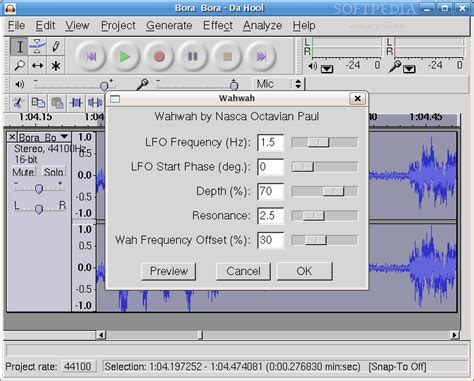Open the Analyze menu
The image size is (474, 381).
(x=262, y=26)
